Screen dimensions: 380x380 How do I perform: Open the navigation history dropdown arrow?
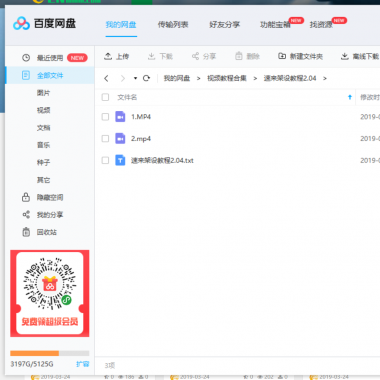point(135,78)
